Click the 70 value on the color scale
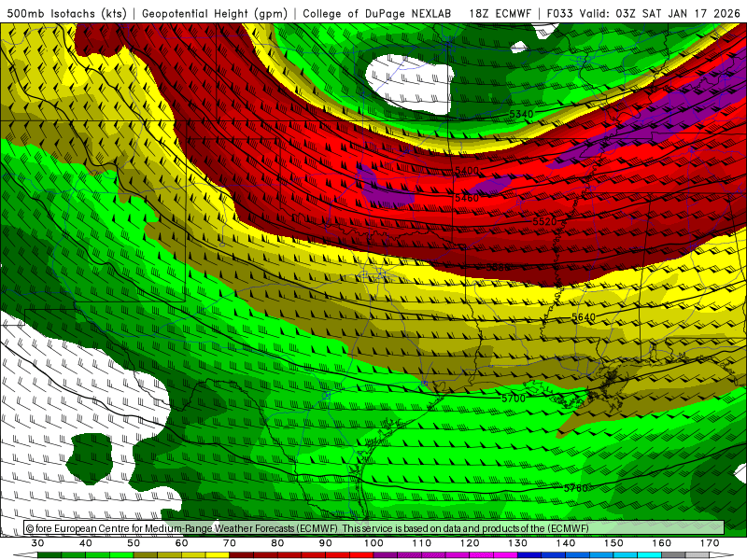 [x=230, y=543]
